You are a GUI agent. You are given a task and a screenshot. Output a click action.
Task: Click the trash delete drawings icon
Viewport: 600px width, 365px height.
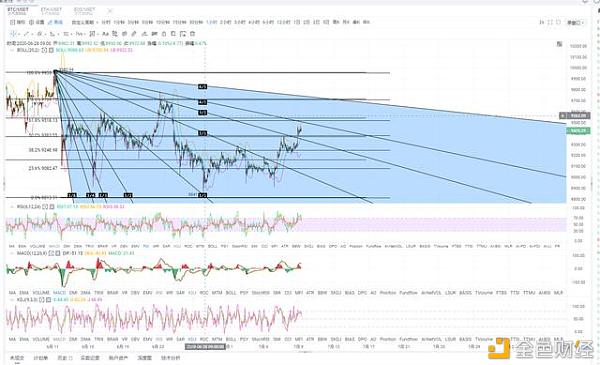pyautogui.click(x=192, y=34)
